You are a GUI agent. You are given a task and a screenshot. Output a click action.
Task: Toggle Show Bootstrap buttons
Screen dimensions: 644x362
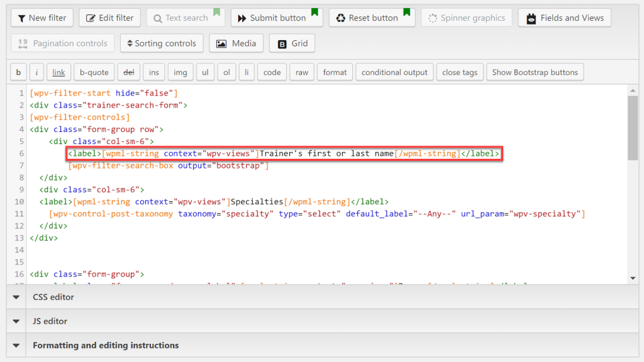[x=535, y=72]
